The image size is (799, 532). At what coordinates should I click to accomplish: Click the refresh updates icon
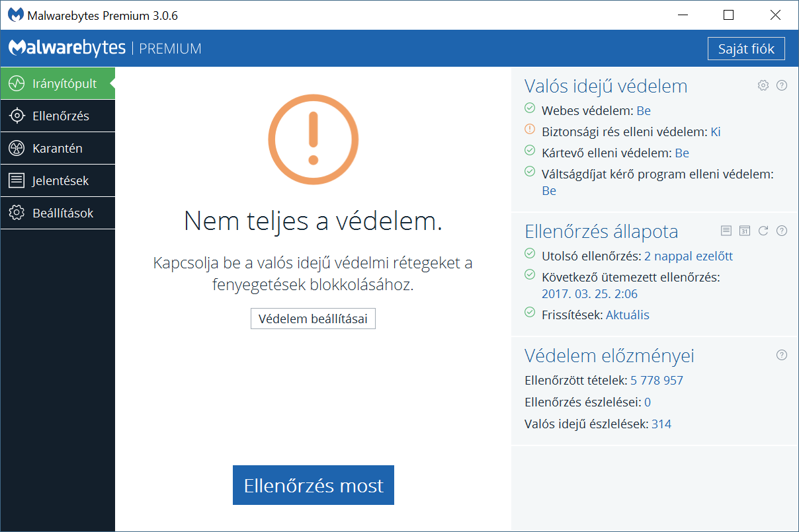763,231
